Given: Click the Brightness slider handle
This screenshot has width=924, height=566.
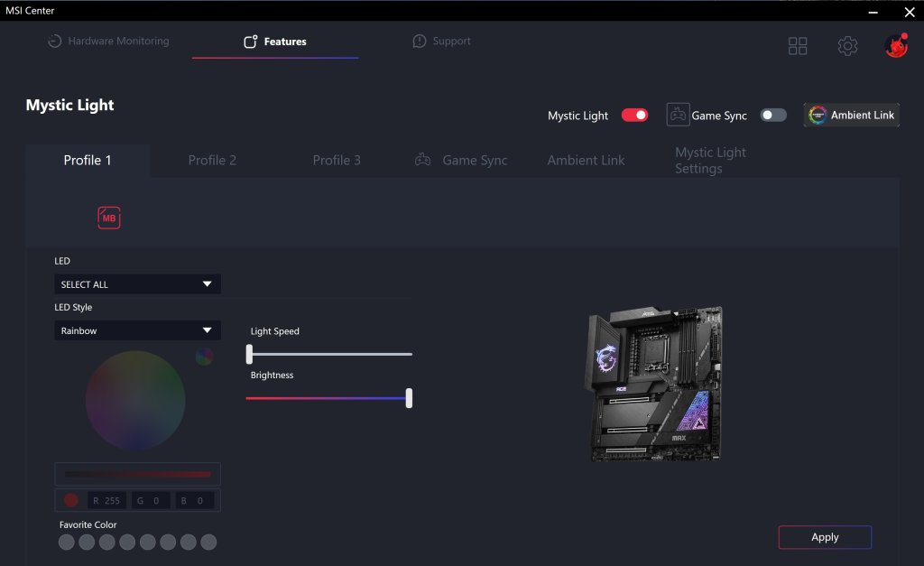Looking at the screenshot, I should click(x=409, y=398).
